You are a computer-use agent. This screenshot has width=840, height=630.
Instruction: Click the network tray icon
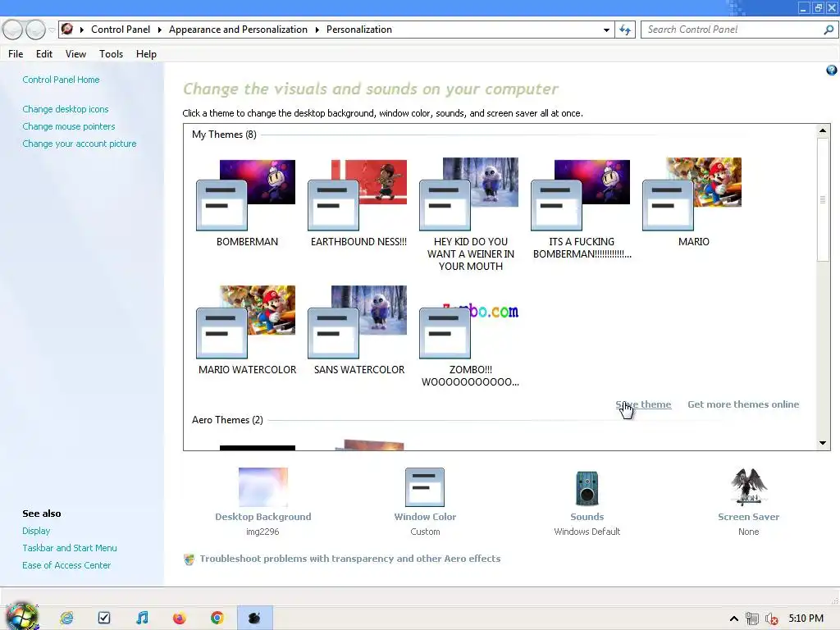752,619
